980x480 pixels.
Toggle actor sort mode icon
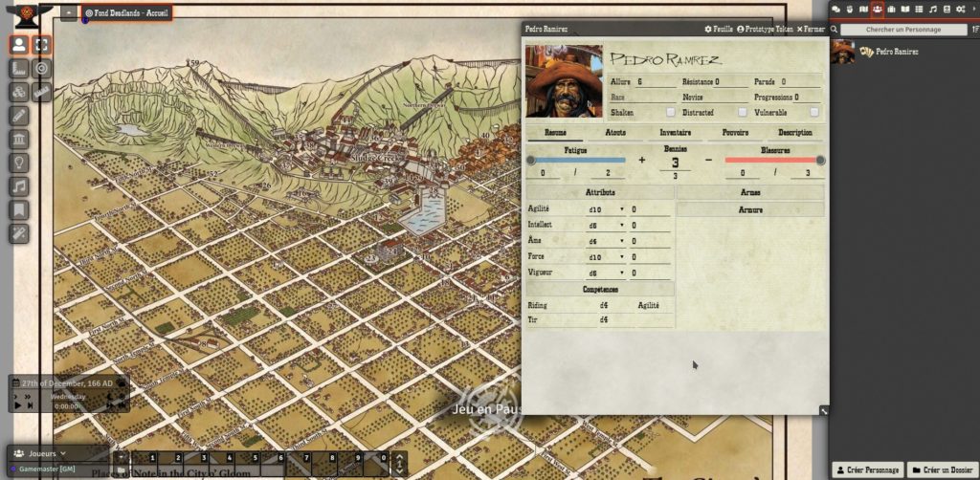(x=975, y=30)
